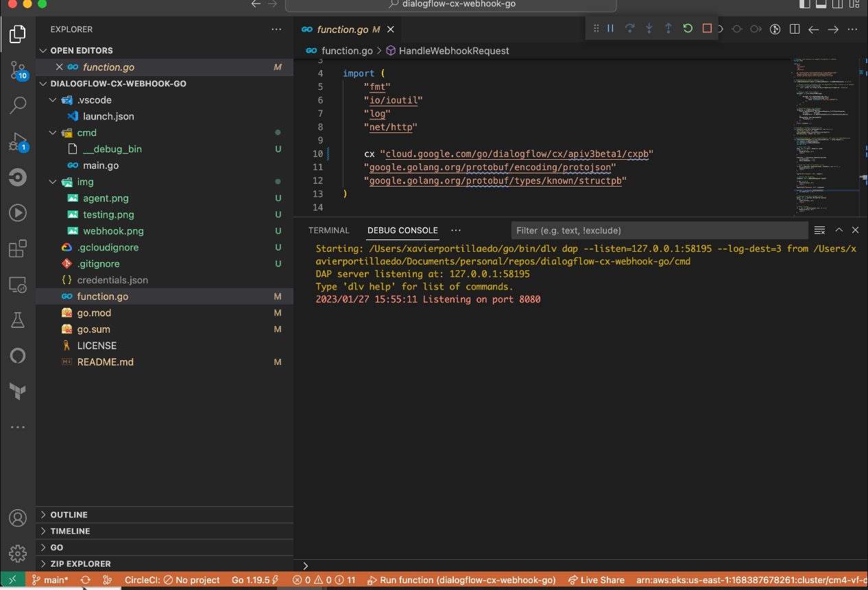
Task: Expand the OUTLINE section
Action: pos(69,515)
